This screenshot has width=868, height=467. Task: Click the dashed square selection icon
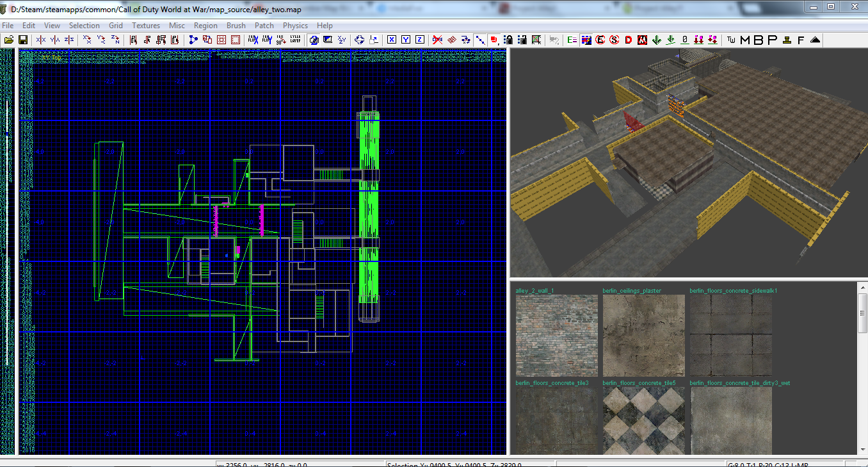(235, 40)
